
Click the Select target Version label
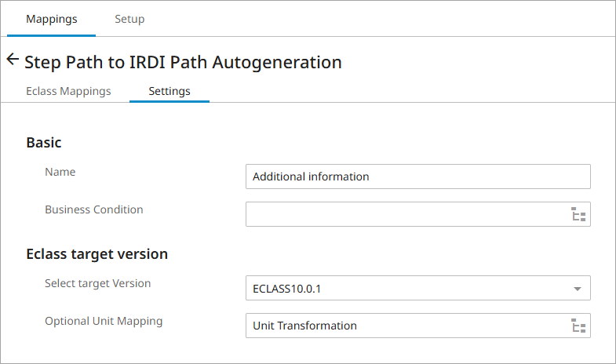[97, 283]
